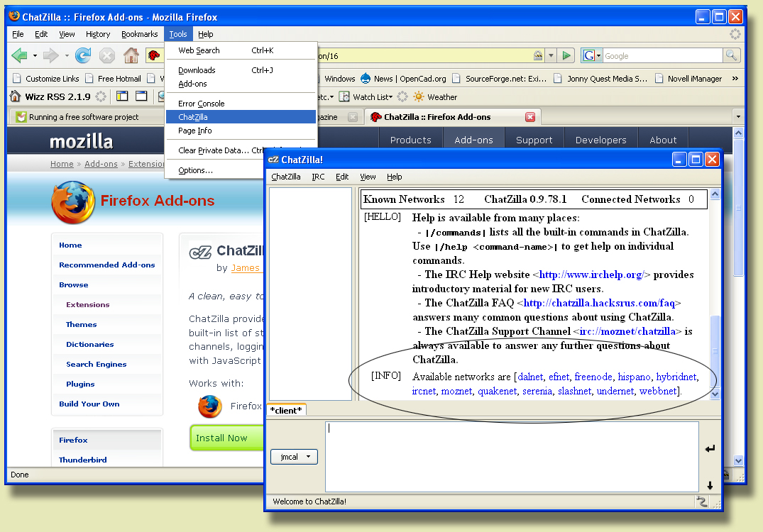Click the Forward arrow in Firefox toolbar

coord(50,55)
